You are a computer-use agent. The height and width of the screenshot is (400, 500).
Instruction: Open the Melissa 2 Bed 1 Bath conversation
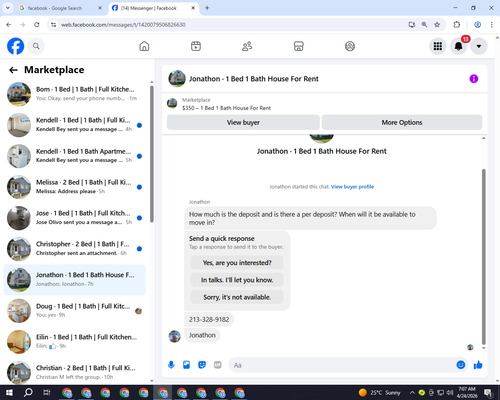click(x=74, y=187)
